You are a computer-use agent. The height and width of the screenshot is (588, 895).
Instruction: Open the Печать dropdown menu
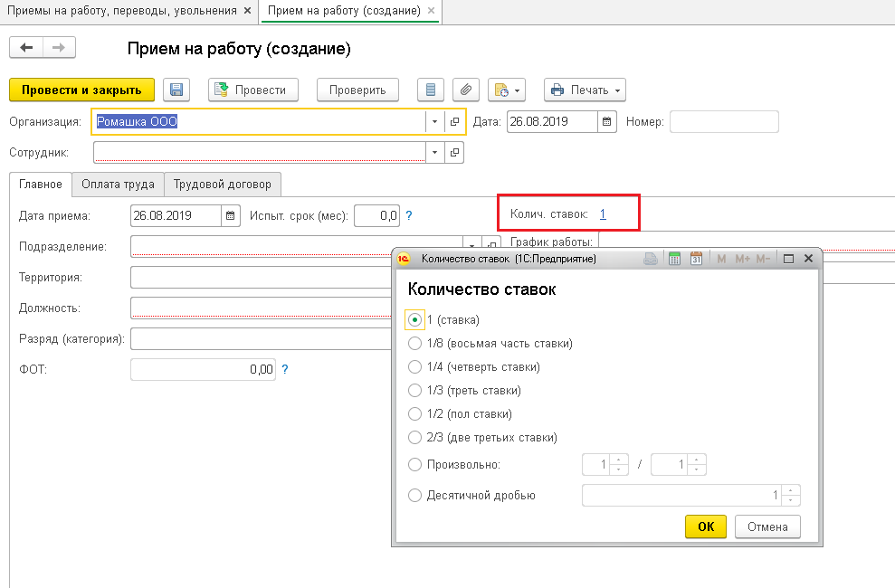pyautogui.click(x=586, y=90)
